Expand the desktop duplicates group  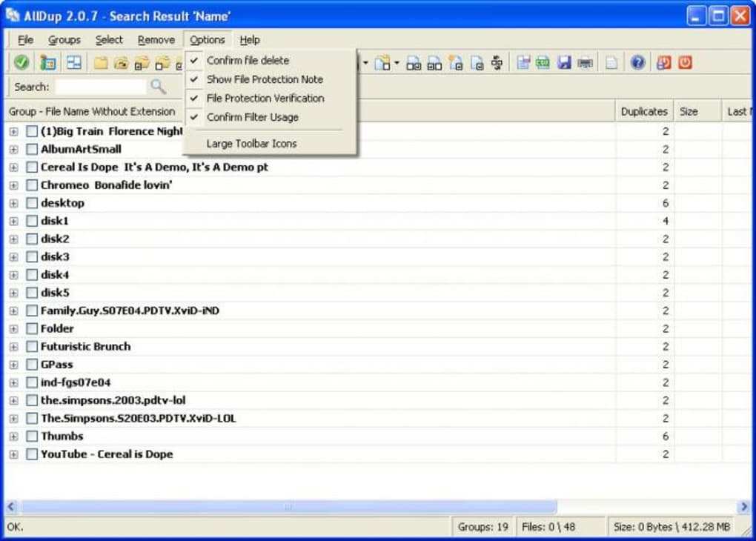click(x=13, y=203)
